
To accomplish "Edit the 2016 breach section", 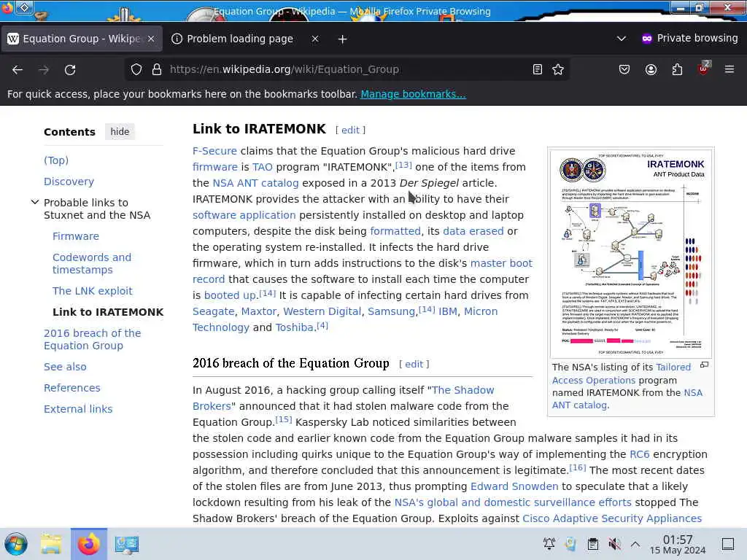I will pos(414,364).
